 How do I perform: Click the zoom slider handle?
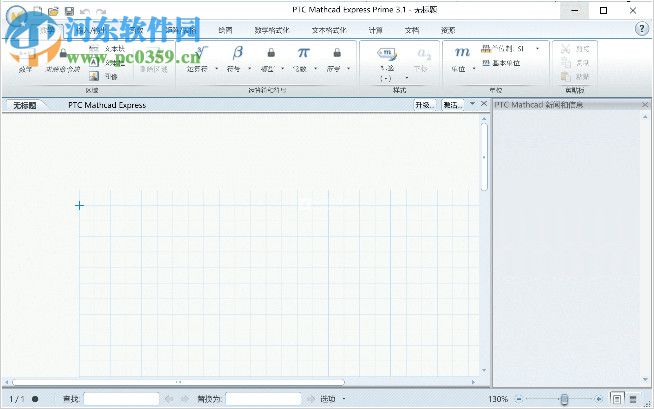564,399
